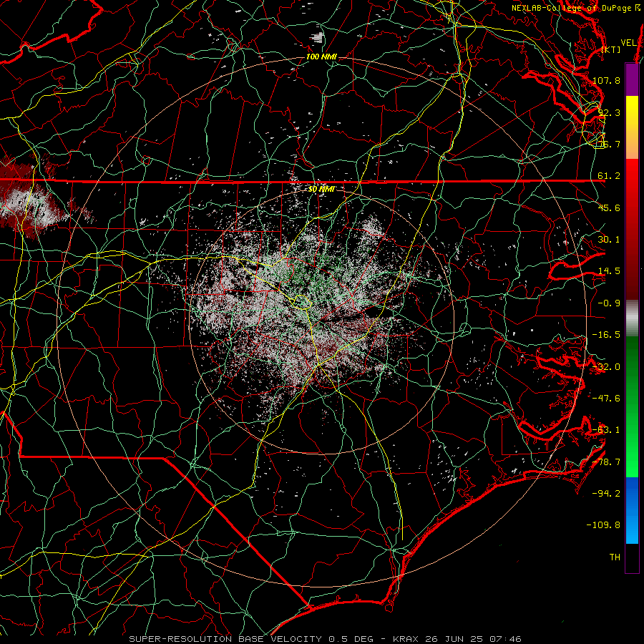This screenshot has width=644, height=644.
Task: Click the blue color bar segment
Action: [632, 510]
